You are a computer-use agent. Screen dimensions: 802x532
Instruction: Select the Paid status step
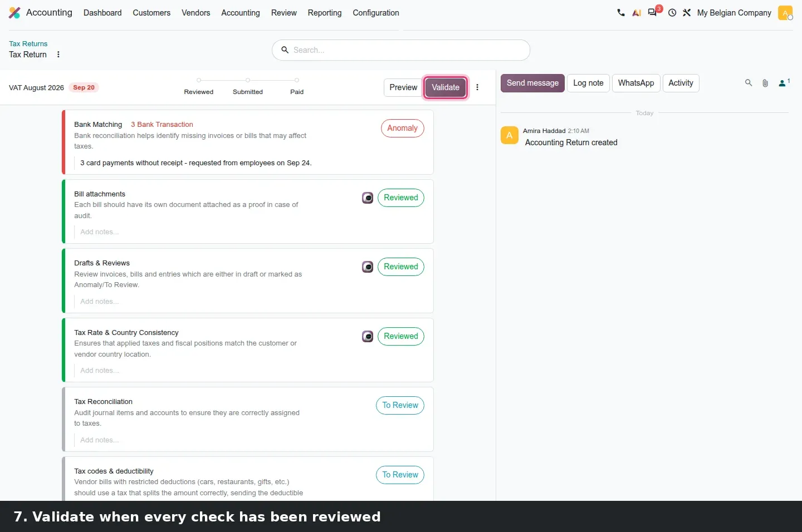(x=297, y=87)
